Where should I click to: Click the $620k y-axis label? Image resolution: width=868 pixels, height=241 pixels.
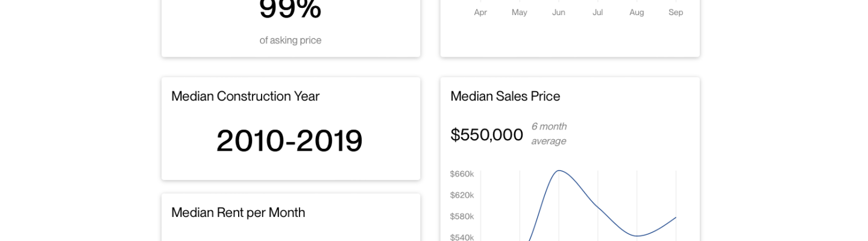(462, 195)
